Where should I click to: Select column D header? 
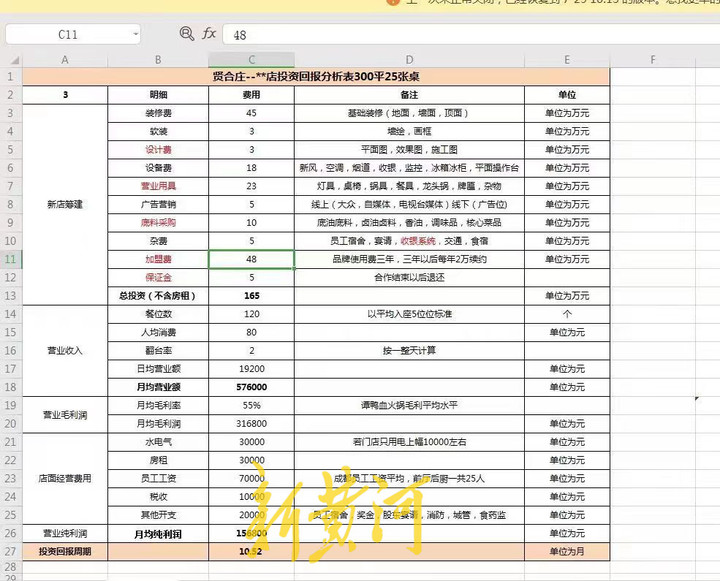tap(409, 60)
